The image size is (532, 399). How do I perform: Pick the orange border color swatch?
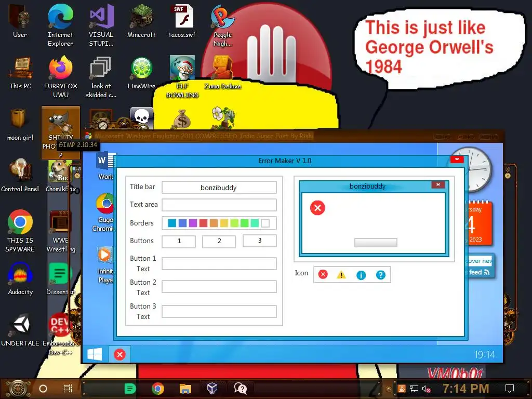214,223
